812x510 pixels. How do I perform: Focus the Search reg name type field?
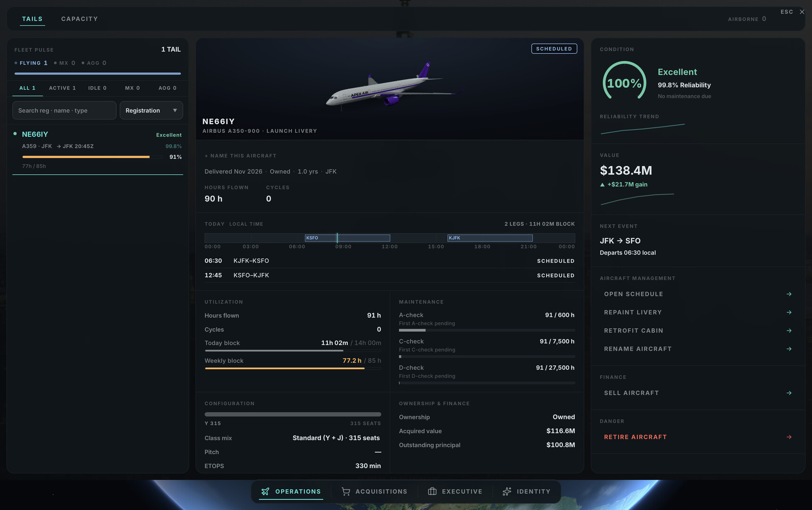(64, 110)
